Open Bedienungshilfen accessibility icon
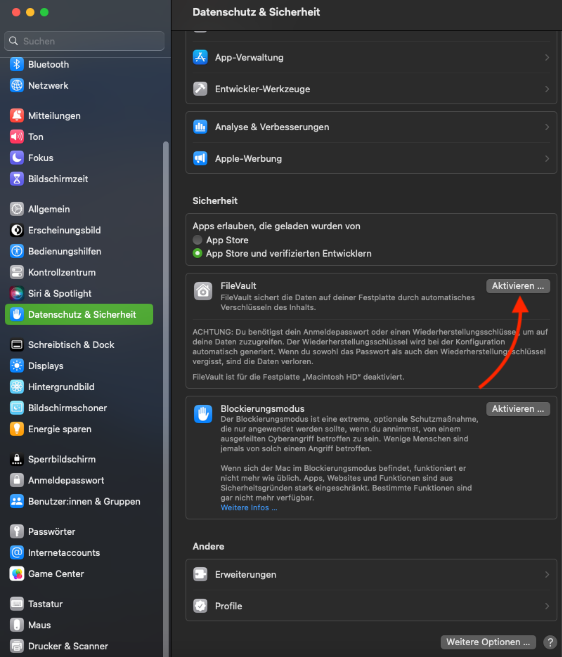 coord(17,251)
